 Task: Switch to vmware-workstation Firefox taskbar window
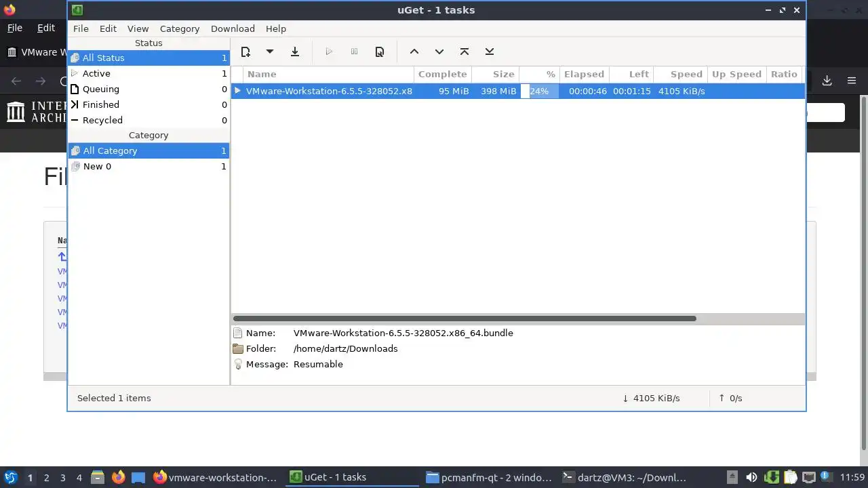click(x=216, y=477)
